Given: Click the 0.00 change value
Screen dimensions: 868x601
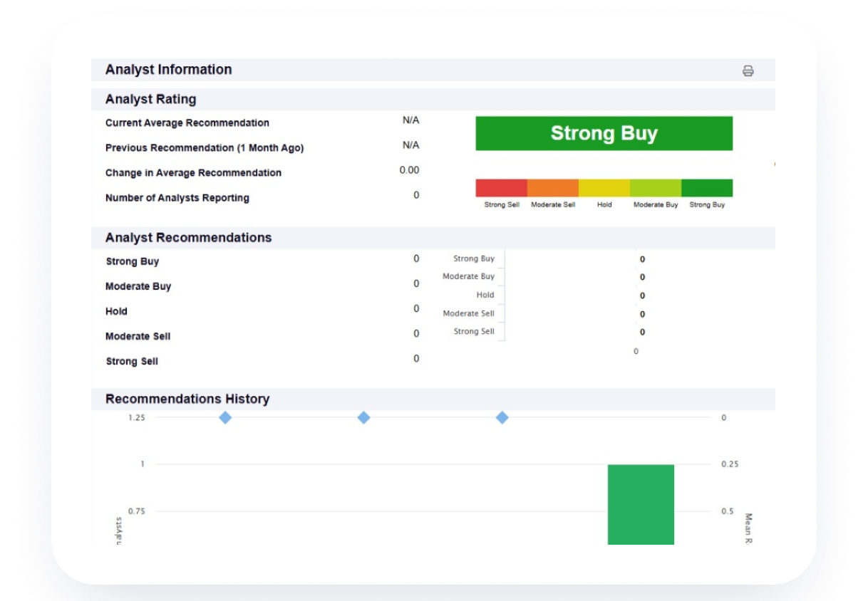Looking at the screenshot, I should click(x=410, y=170).
